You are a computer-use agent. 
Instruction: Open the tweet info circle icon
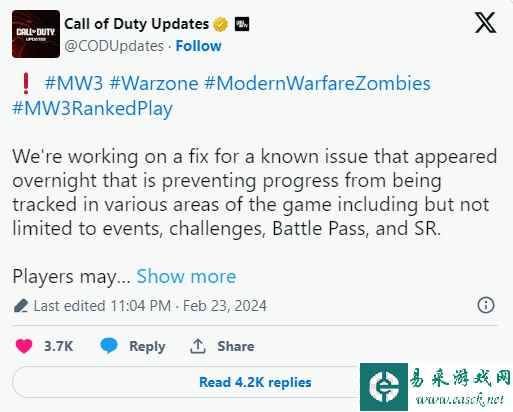point(486,305)
